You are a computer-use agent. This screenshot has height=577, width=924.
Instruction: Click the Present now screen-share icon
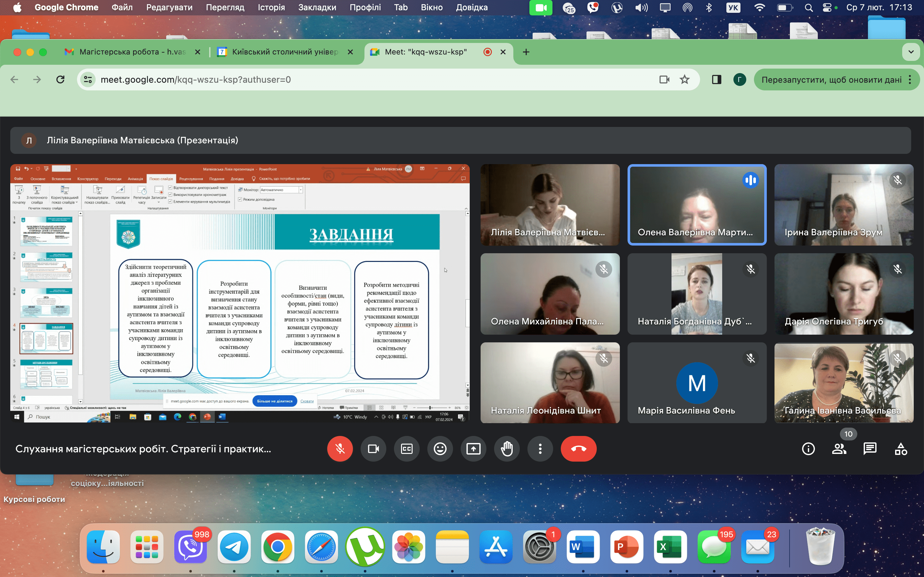point(473,449)
